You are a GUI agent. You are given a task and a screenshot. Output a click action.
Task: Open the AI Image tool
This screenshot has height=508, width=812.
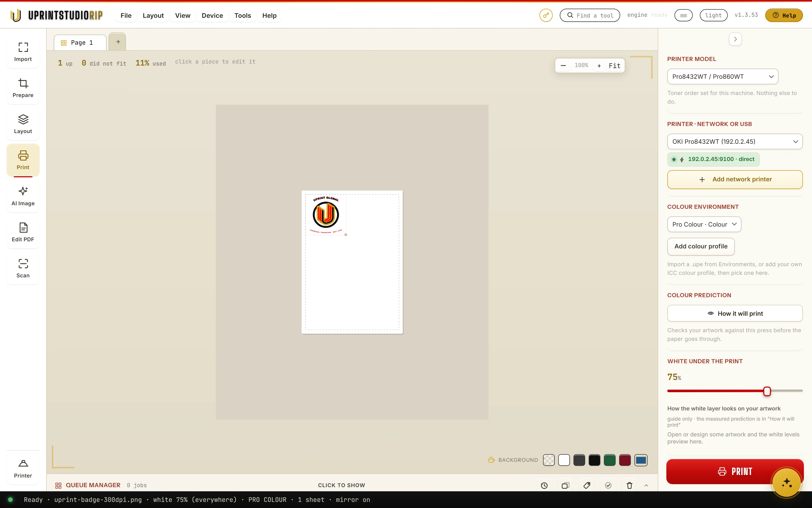coord(23,196)
